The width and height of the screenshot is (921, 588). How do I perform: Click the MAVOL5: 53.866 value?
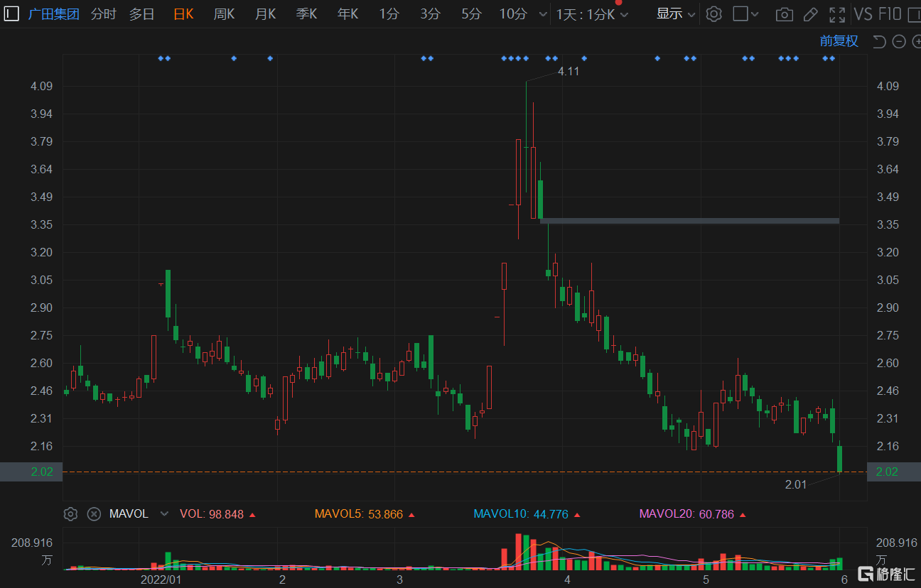point(359,514)
